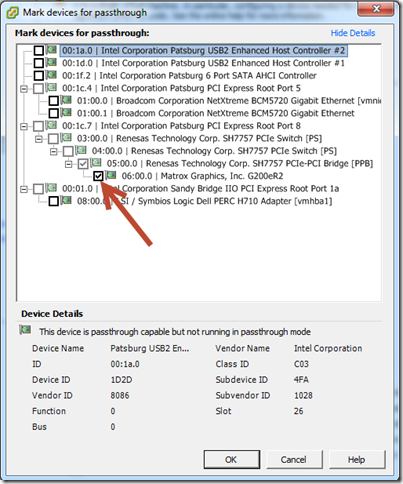403x484 pixels.
Task: Click device icon for 00:1a.0 USB2 Controller #2
Action: pos(51,50)
